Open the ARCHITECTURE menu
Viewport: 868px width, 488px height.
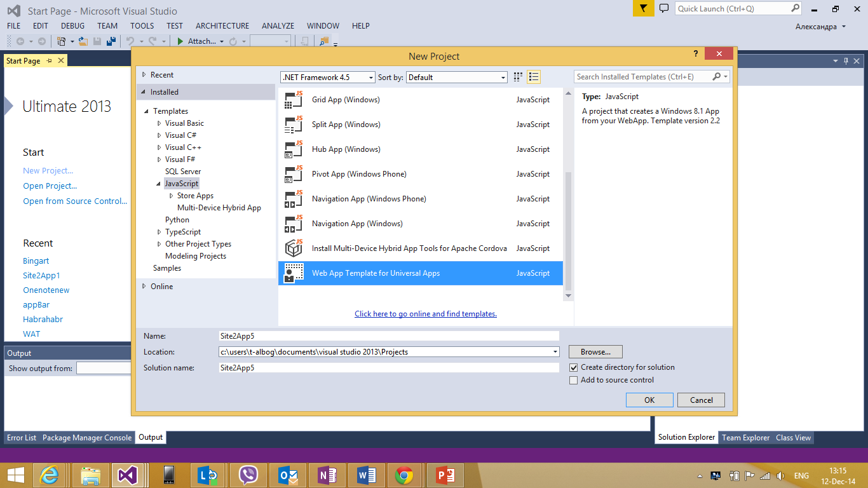tap(222, 26)
